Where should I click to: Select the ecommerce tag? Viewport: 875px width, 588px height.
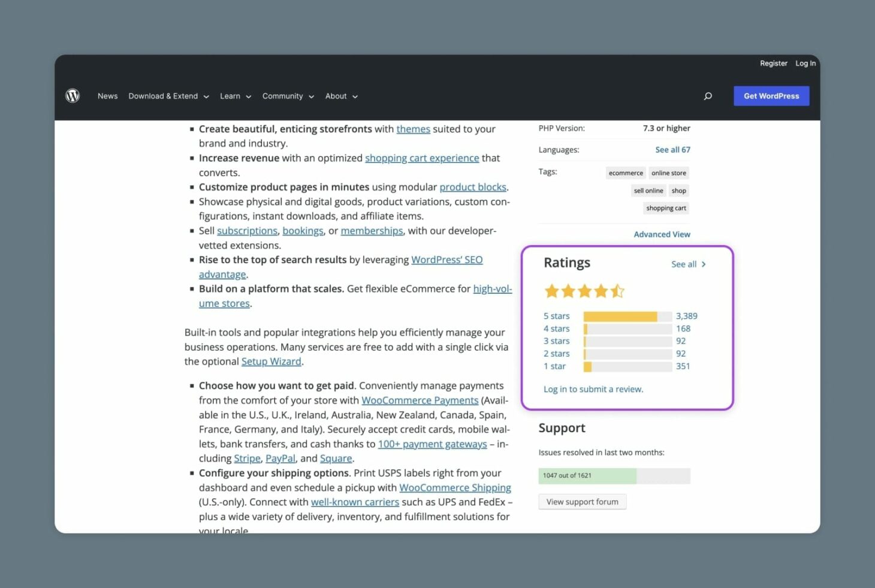625,173
